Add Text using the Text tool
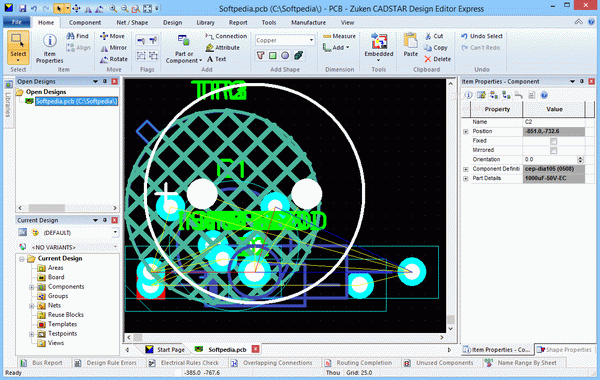 coord(216,59)
